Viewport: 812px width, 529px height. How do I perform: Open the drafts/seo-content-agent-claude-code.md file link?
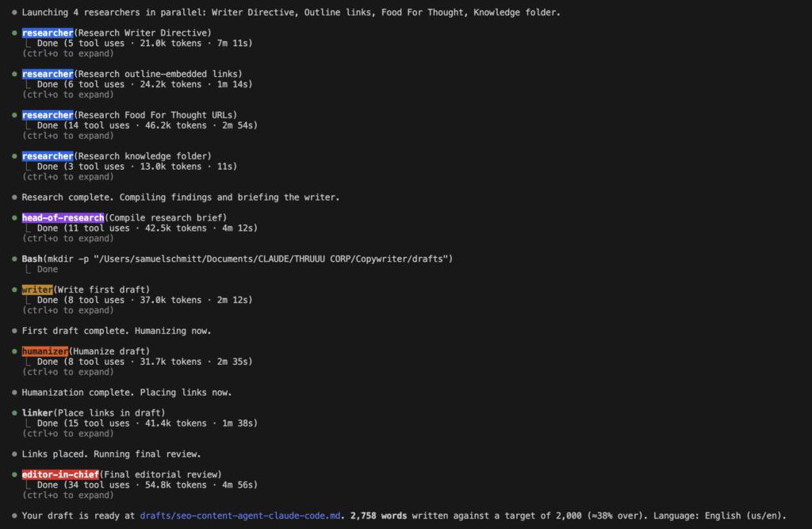[239, 516]
